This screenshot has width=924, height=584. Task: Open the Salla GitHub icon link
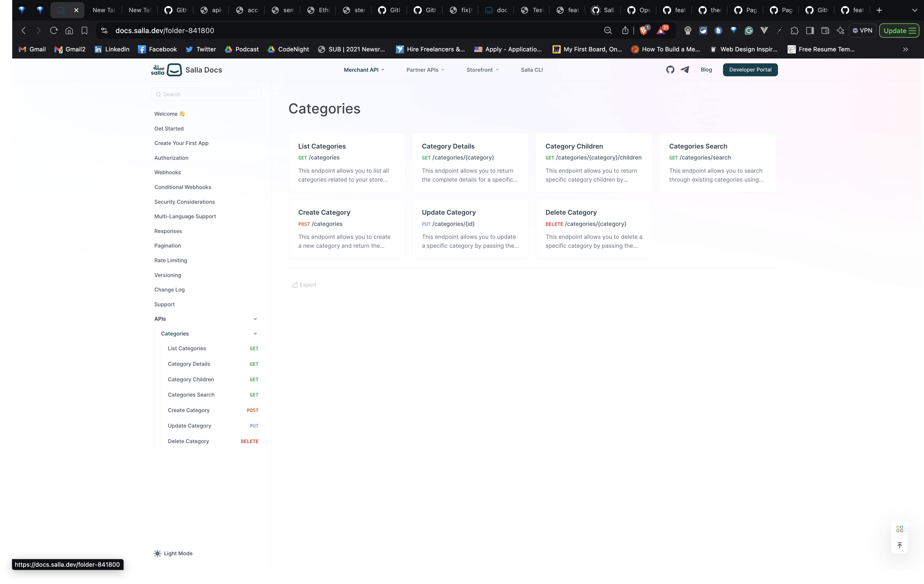click(670, 69)
